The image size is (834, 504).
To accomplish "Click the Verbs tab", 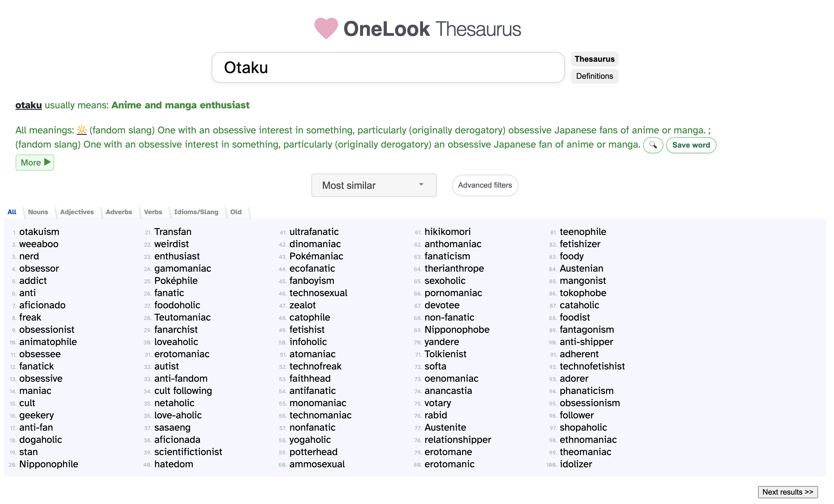I will (153, 212).
